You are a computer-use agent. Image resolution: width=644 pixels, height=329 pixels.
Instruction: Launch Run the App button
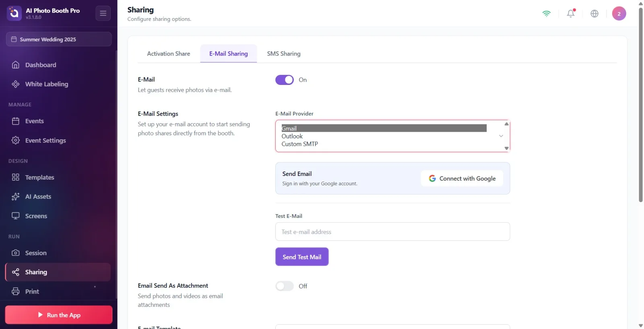pos(59,315)
